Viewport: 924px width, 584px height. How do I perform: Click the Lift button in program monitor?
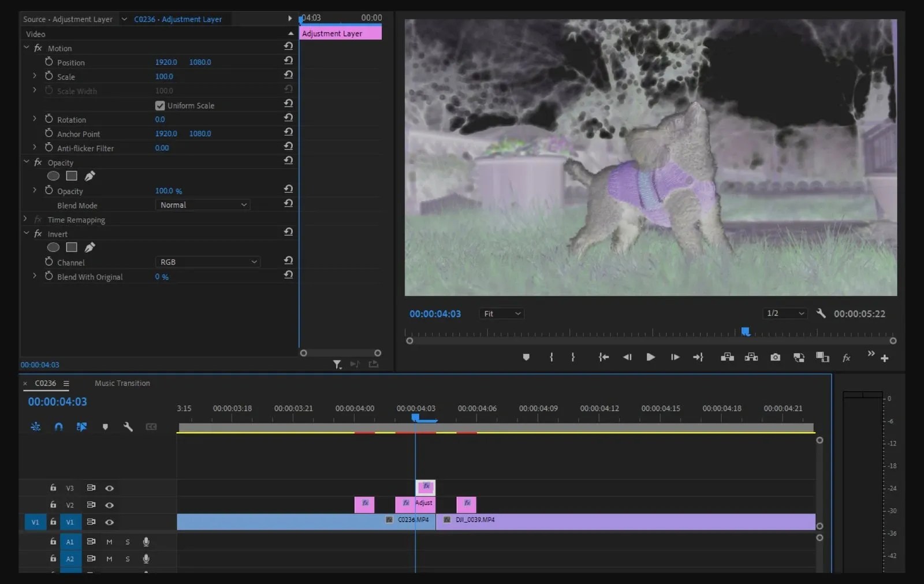(727, 357)
